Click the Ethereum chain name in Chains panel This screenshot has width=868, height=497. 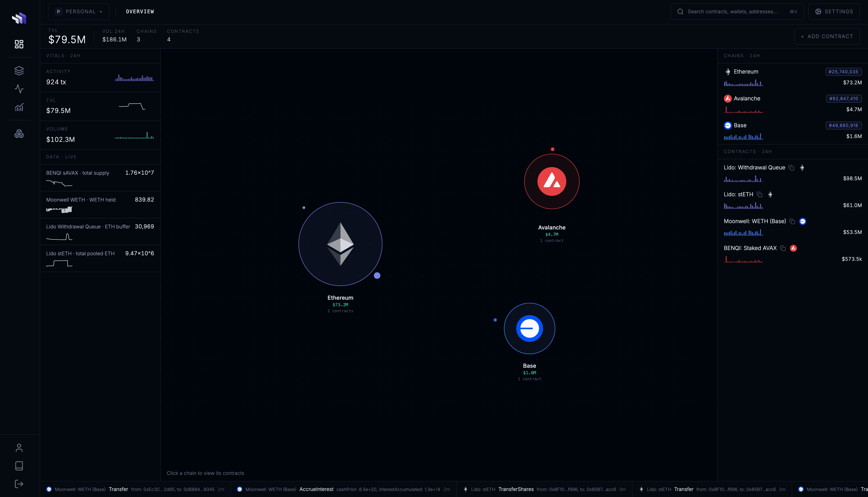click(746, 72)
